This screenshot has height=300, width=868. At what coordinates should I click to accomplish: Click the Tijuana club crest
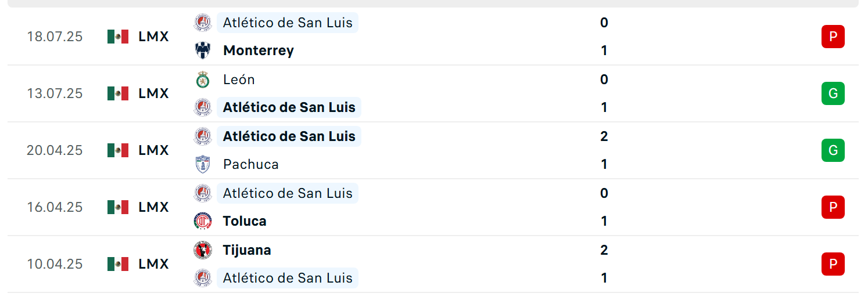click(x=203, y=250)
